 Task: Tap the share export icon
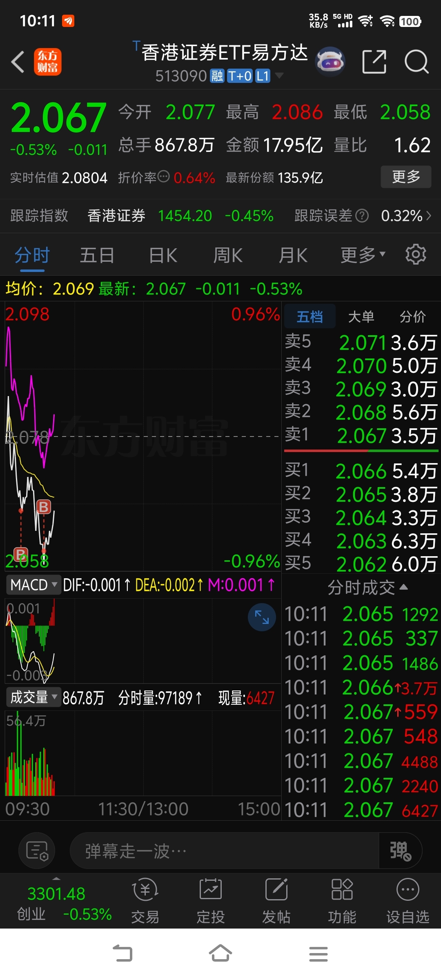[374, 62]
